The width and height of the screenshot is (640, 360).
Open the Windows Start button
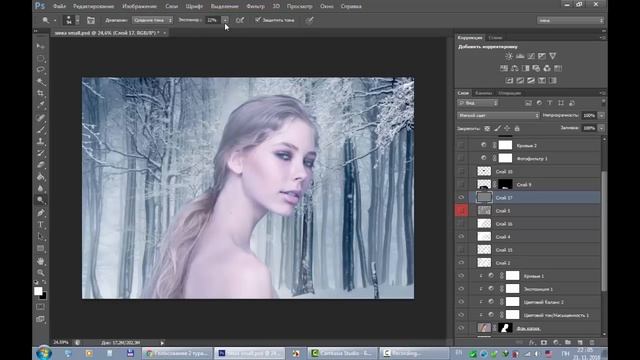click(x=44, y=353)
